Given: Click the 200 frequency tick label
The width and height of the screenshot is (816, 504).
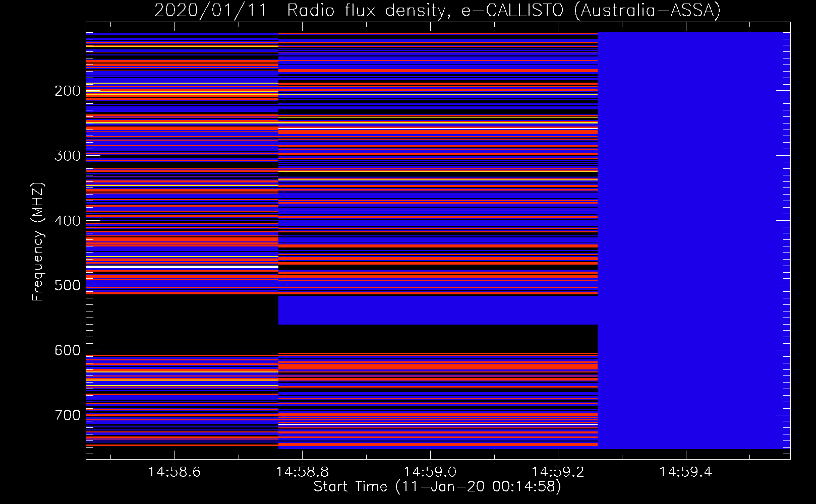Looking at the screenshot, I should (68, 91).
